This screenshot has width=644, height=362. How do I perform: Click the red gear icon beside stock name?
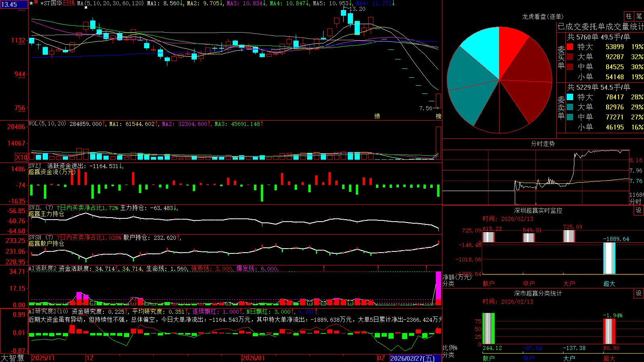(x=36, y=3)
